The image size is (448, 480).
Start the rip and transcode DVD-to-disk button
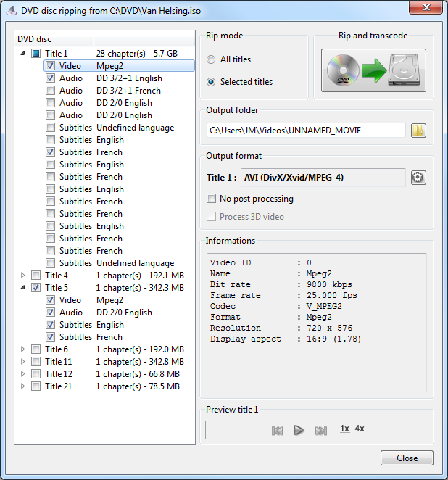[373, 70]
